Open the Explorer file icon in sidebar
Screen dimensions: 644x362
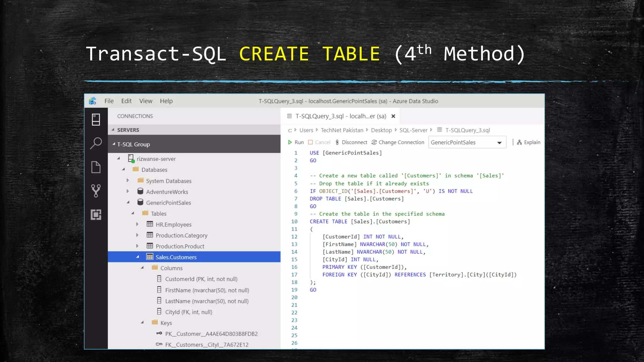(x=96, y=167)
